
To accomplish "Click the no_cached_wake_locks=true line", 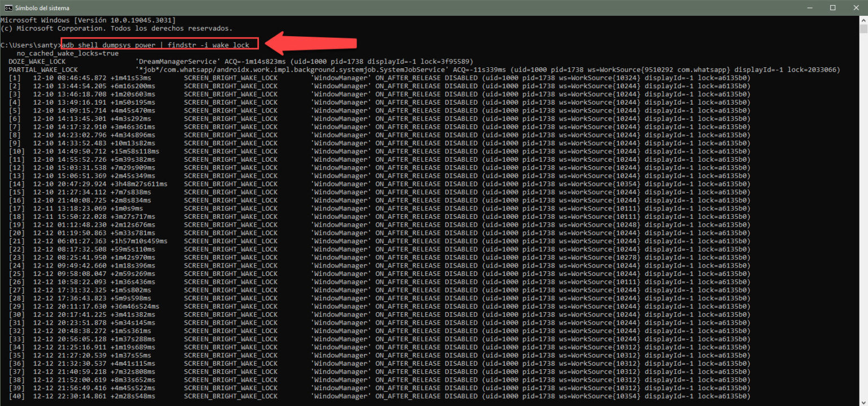I will pos(68,53).
